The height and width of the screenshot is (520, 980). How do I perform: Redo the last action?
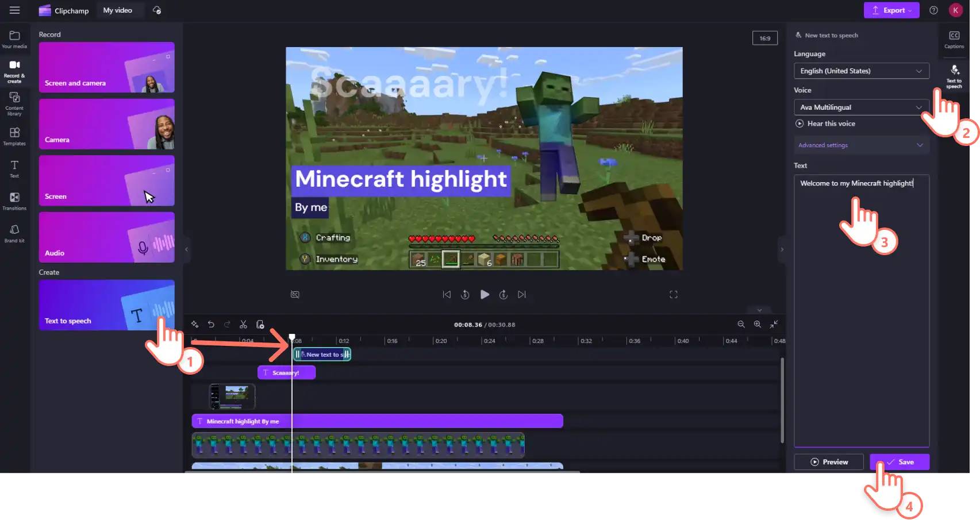[x=227, y=325]
